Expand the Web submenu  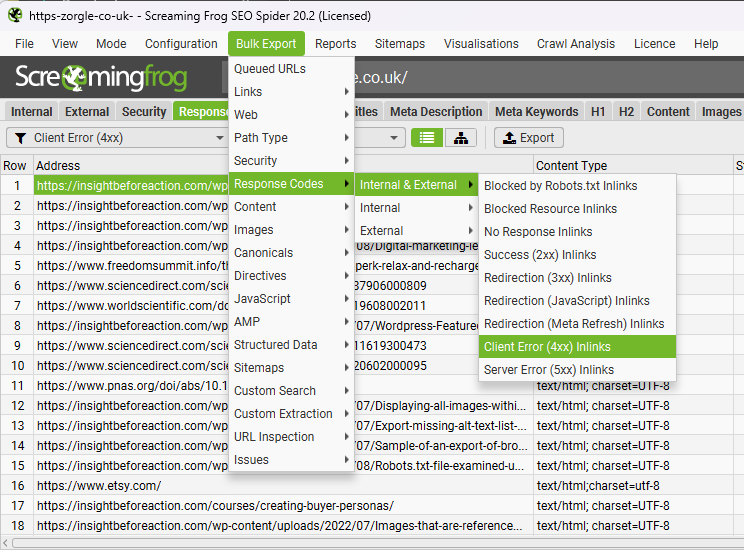[x=291, y=114]
